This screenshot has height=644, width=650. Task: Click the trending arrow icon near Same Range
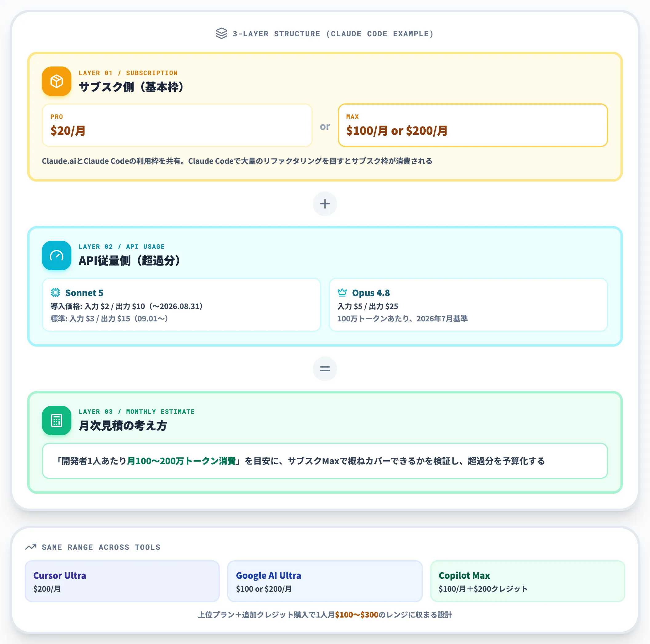[x=31, y=547]
